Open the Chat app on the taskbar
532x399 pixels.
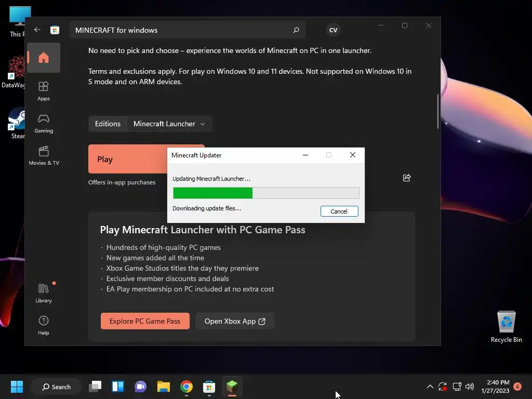point(140,387)
